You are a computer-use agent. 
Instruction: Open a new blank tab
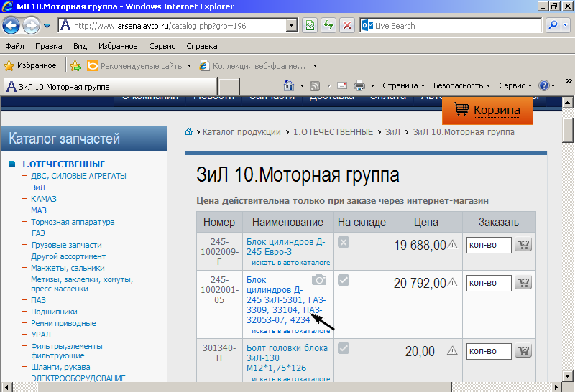(x=229, y=87)
